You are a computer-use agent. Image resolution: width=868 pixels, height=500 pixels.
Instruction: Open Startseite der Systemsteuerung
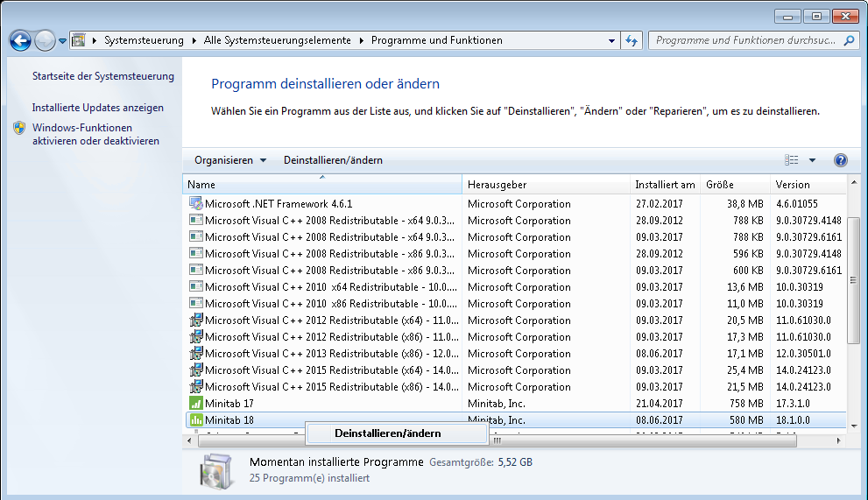pyautogui.click(x=103, y=76)
